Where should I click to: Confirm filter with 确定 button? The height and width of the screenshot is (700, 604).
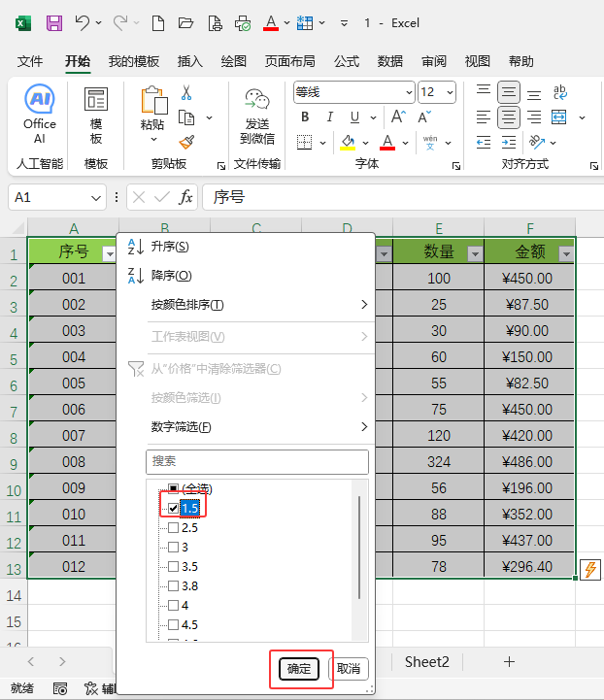299,668
